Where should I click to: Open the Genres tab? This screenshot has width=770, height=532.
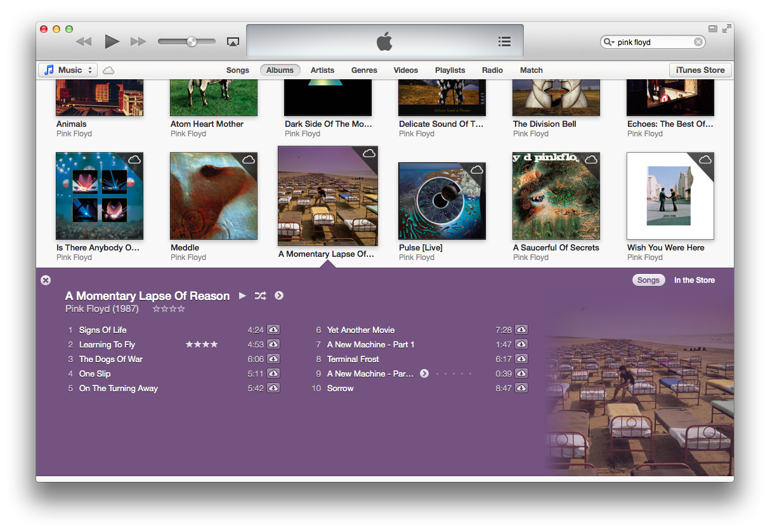[364, 70]
